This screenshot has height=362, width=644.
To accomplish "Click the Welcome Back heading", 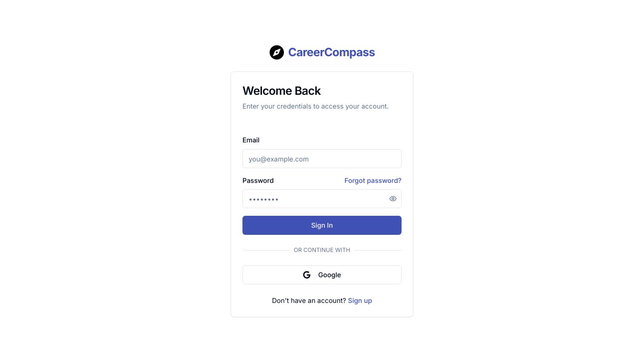I will [282, 90].
